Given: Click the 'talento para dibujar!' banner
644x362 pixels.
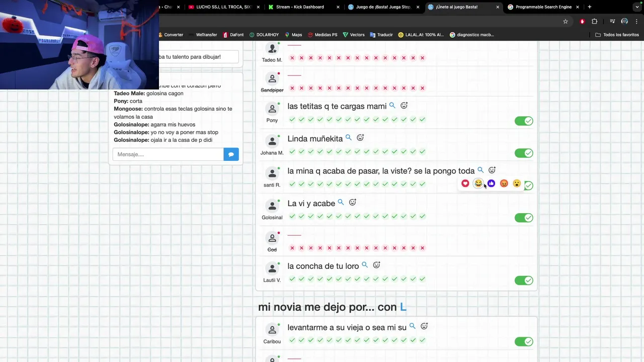Looking at the screenshot, I should tap(199, 57).
